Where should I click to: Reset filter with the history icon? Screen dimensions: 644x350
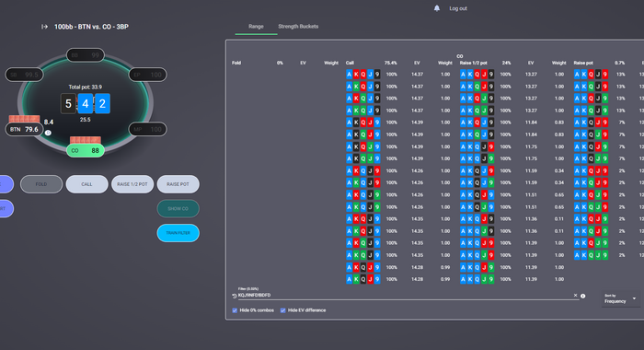(235, 296)
